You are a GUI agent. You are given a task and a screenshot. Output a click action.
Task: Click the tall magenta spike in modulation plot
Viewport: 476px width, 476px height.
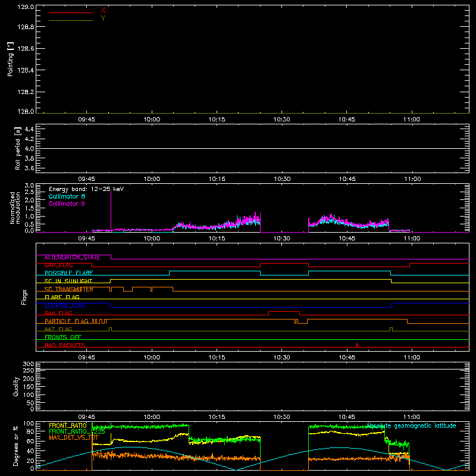[x=111, y=211]
